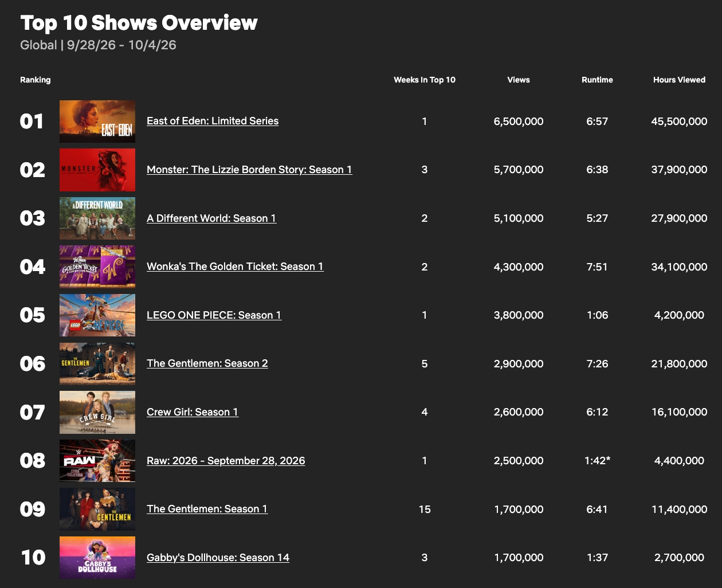Select the 5,700,000 views value
The image size is (722, 588).
(x=519, y=170)
